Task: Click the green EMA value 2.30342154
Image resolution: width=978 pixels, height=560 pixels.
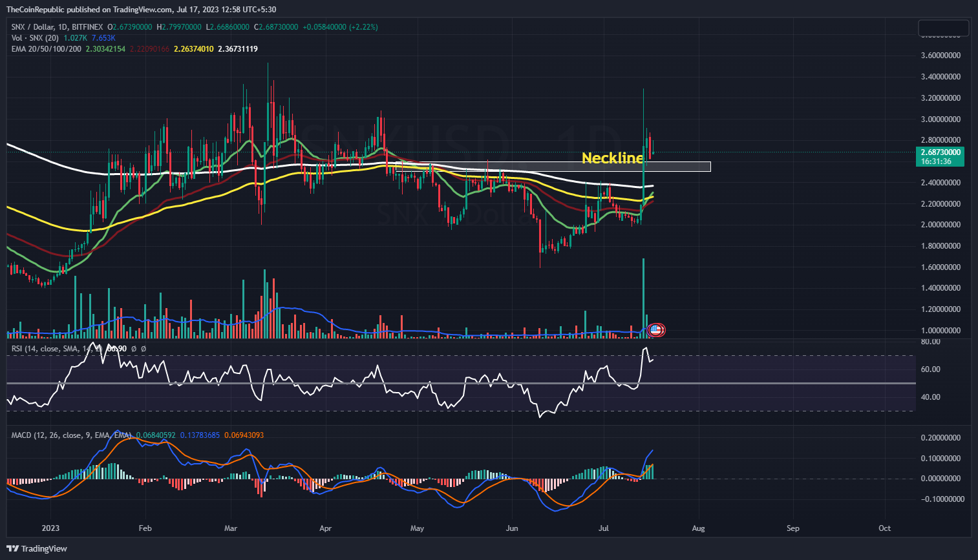Action: click(x=106, y=49)
